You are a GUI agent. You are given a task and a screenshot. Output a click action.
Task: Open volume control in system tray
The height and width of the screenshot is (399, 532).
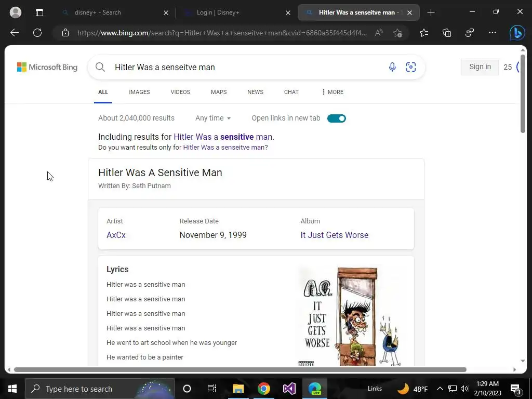[465, 389]
